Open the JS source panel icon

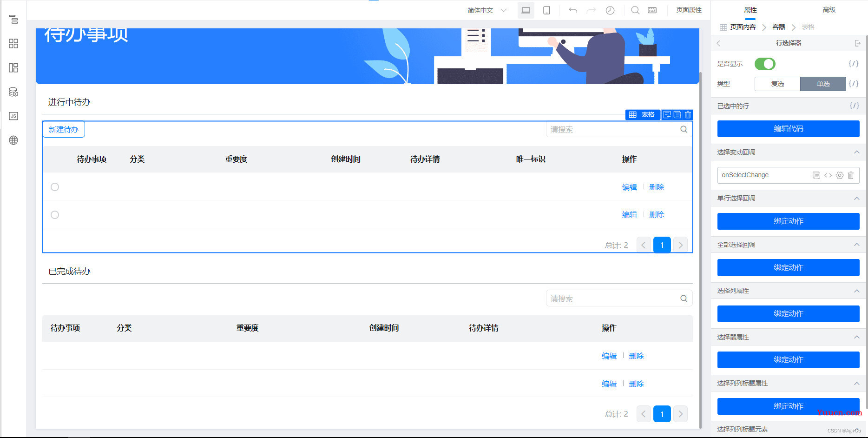13,116
